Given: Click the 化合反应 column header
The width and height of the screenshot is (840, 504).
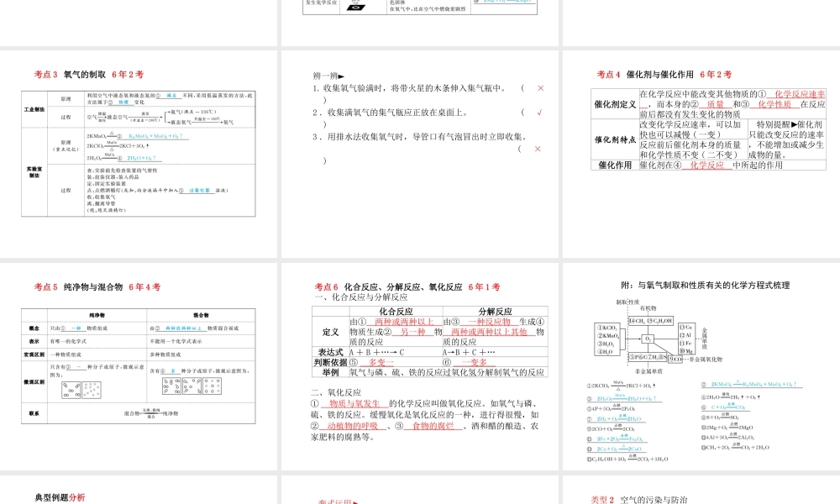Looking at the screenshot, I should click(x=396, y=311).
